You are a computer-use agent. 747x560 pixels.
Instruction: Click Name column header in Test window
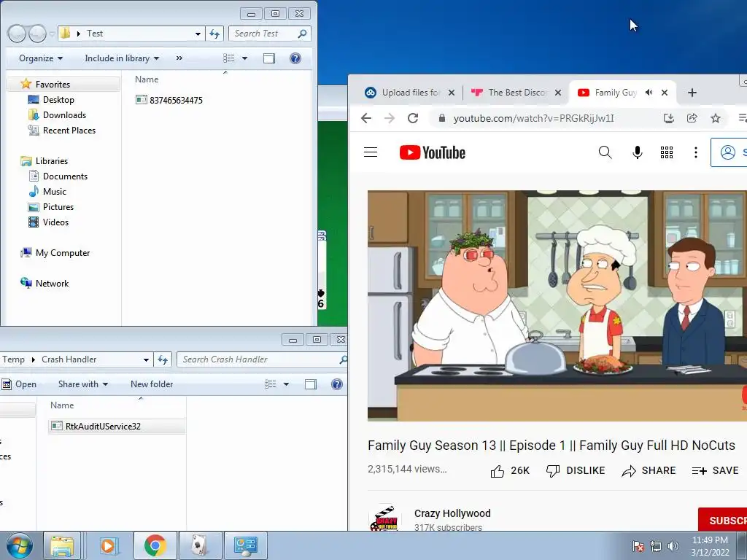[146, 79]
